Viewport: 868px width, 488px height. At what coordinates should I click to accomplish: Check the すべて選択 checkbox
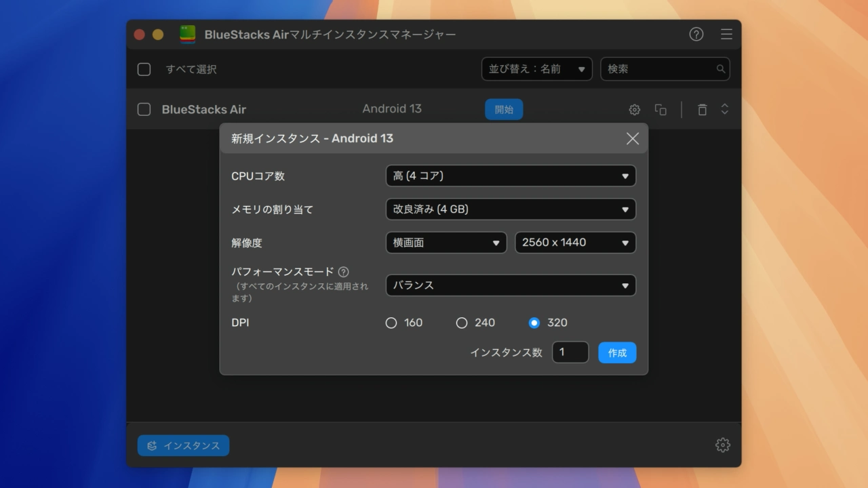tap(144, 69)
